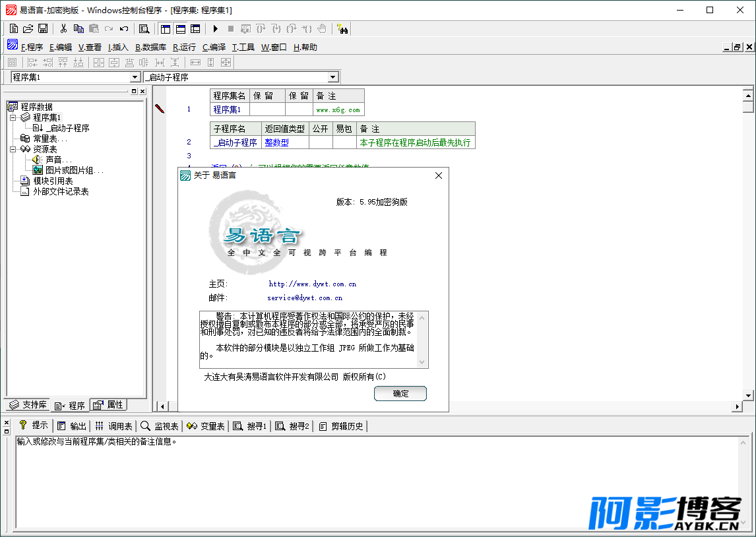Viewport: 756px width, 537px height.
Task: Click the Undo arrow icon
Action: (x=124, y=29)
